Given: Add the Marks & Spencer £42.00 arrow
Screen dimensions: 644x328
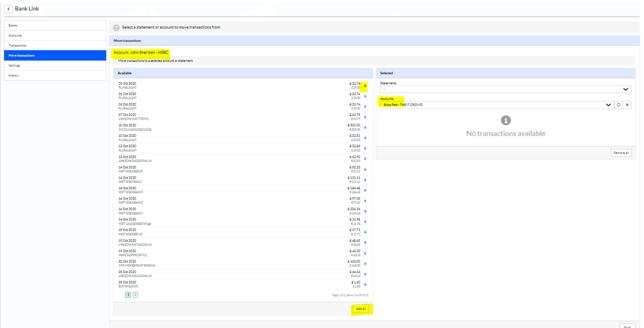Looking at the screenshot, I should 365,253.
